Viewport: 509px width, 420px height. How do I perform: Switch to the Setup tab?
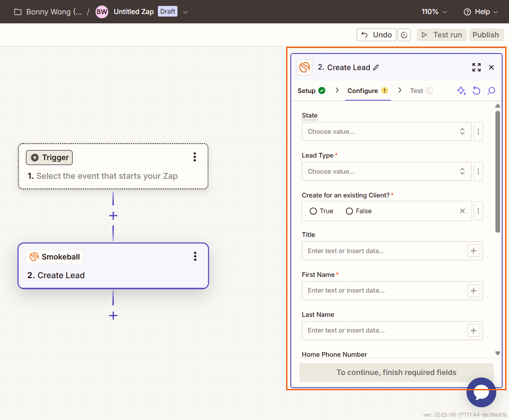pos(311,90)
